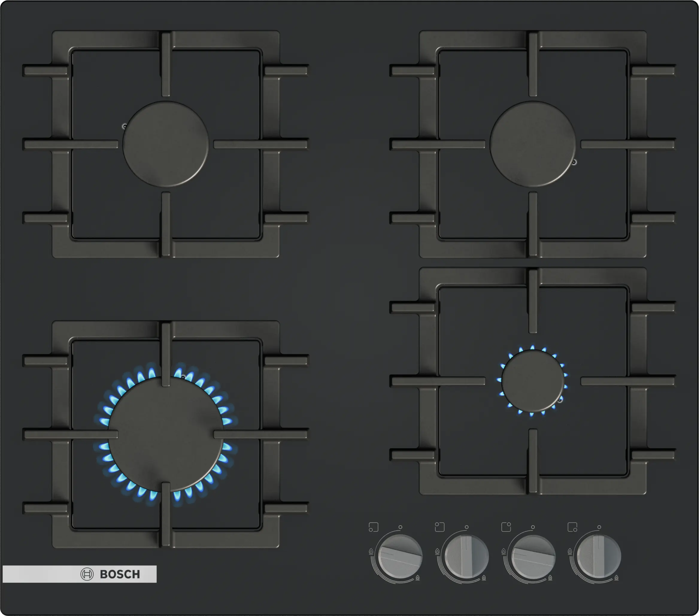Viewport: 699px width, 616px height.
Task: Turn the fourth (rightmost) control knob
Action: click(599, 556)
